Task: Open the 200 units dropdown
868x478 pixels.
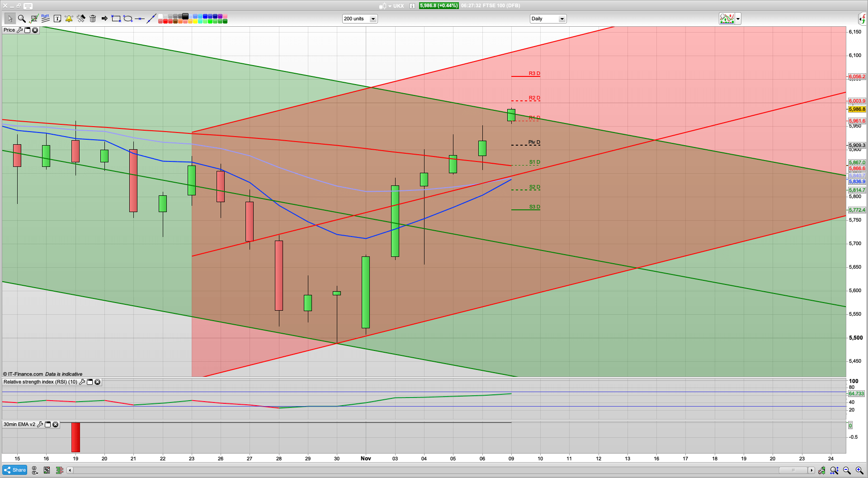Action: click(373, 19)
